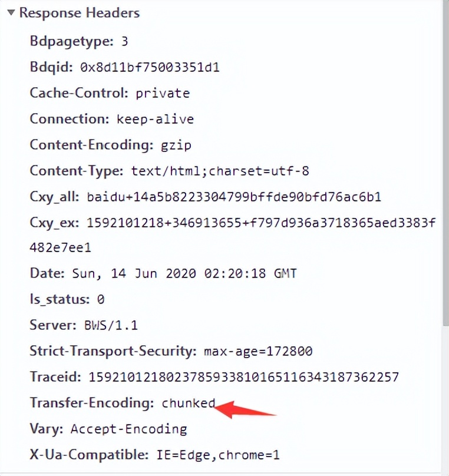This screenshot has width=449, height=476.
Task: Click the Is_status header name
Action: 57,299
